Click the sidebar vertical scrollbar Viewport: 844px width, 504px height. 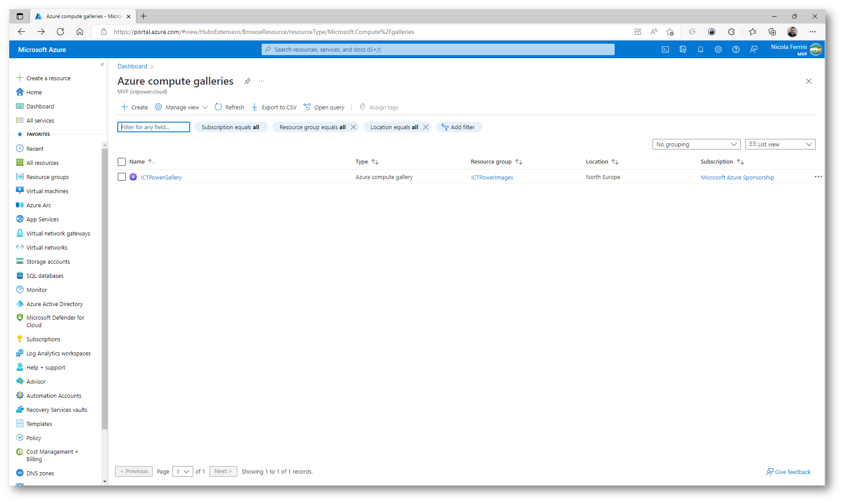click(x=105, y=289)
